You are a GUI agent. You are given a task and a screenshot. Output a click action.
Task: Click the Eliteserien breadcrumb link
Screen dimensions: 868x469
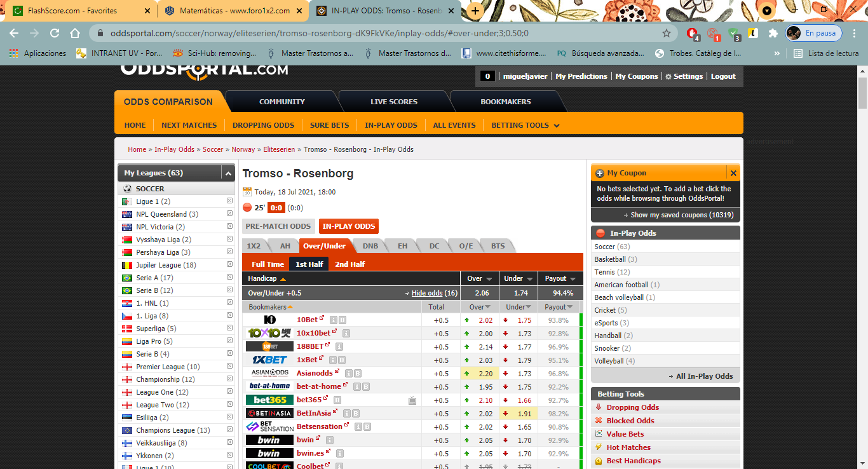point(279,149)
